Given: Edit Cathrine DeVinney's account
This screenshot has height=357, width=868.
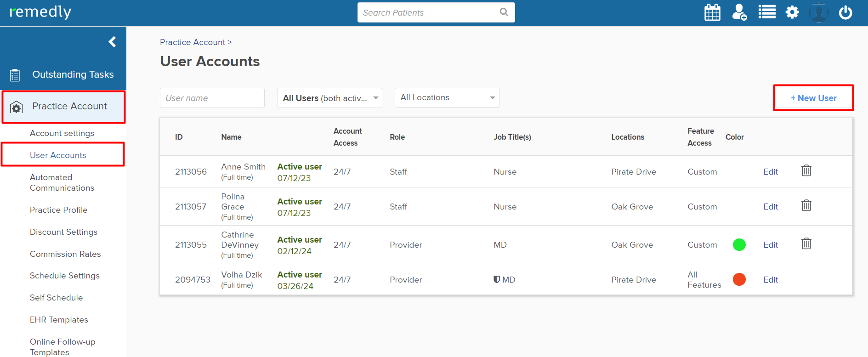Looking at the screenshot, I should 771,245.
